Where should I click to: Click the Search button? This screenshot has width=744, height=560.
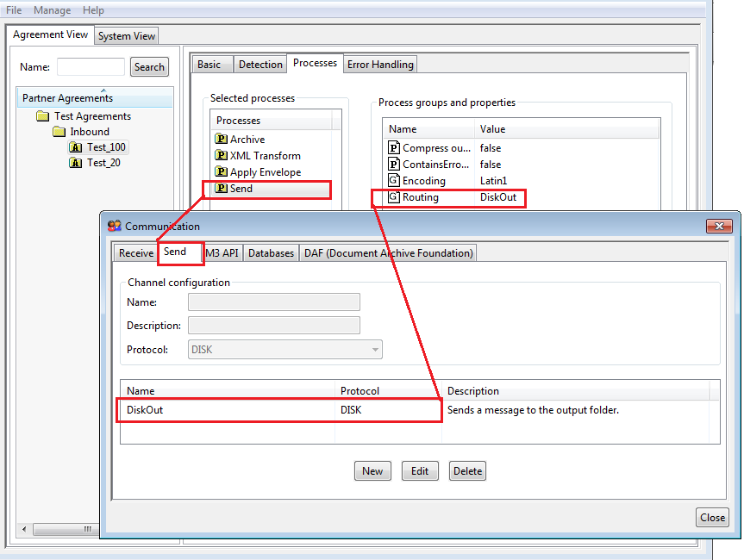[x=149, y=67]
